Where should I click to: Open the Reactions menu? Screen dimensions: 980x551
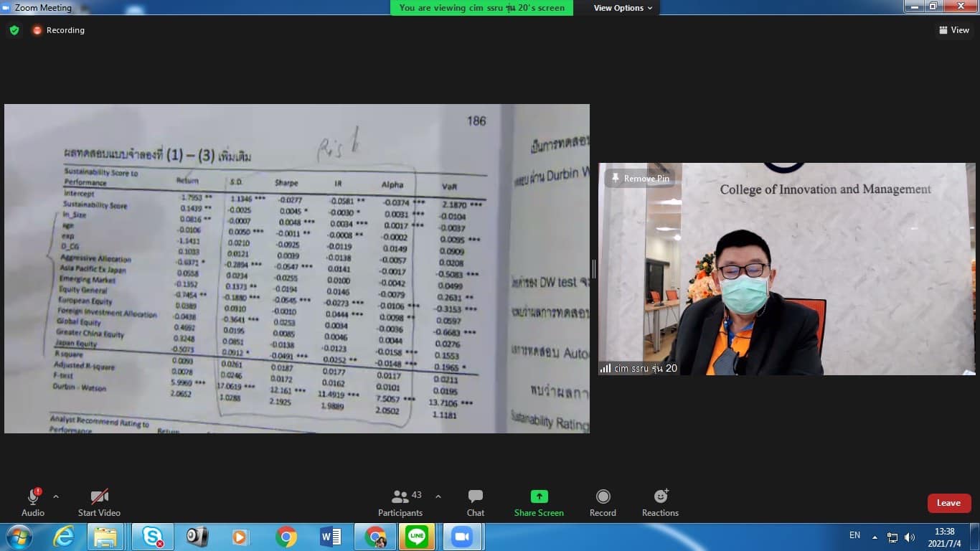pyautogui.click(x=660, y=502)
